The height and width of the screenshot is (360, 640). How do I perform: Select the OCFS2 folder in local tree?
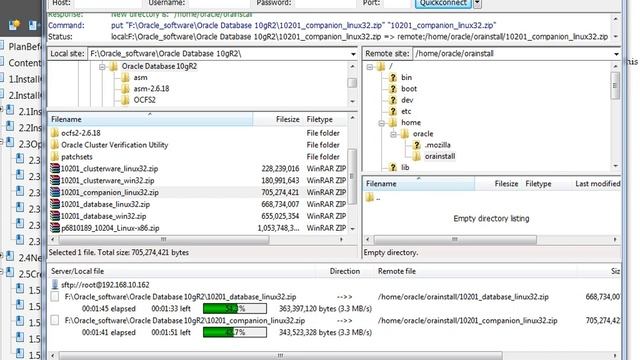click(x=144, y=100)
